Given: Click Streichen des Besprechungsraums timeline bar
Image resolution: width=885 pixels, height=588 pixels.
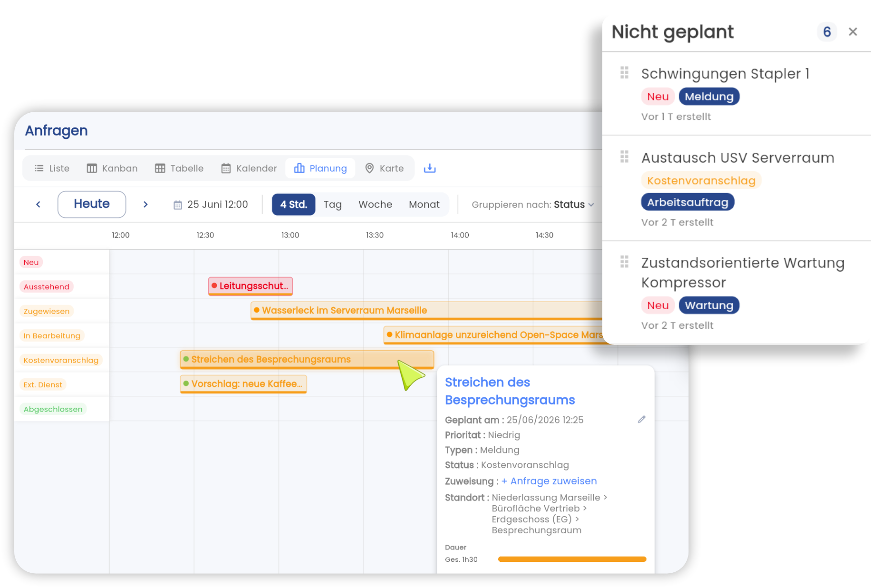Looking at the screenshot, I should point(307,360).
